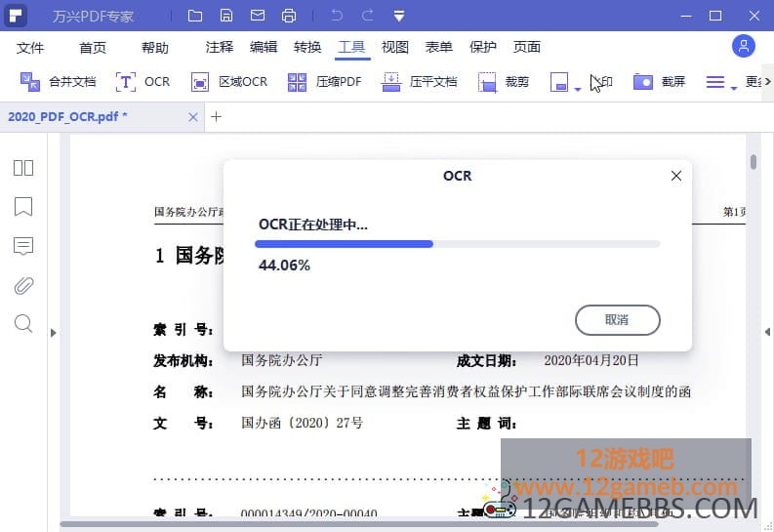This screenshot has height=532, width=774.
Task: Open the bookmarks panel
Action: pyautogui.click(x=23, y=207)
